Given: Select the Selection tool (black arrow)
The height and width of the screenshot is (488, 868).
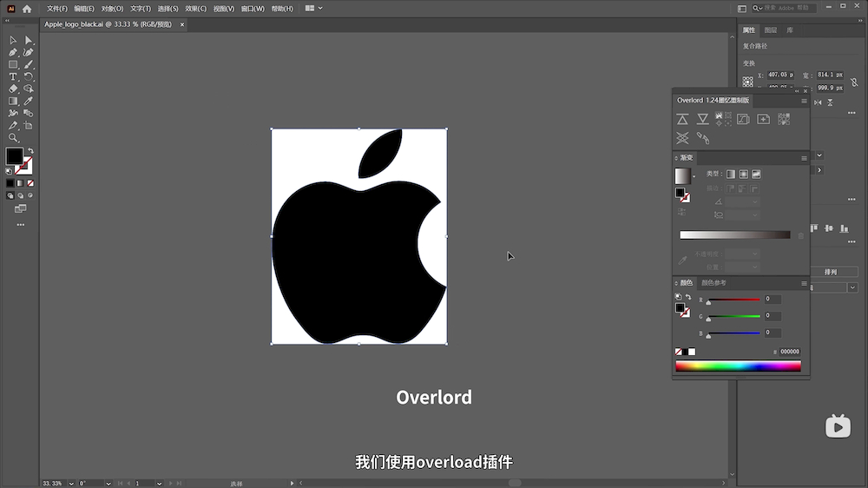Looking at the screenshot, I should (13, 41).
